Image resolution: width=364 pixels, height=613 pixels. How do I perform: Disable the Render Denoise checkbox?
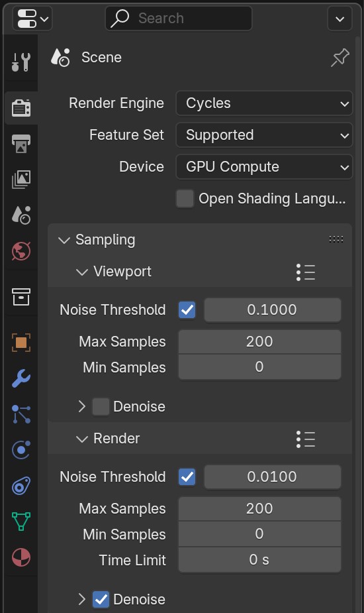coord(101,599)
